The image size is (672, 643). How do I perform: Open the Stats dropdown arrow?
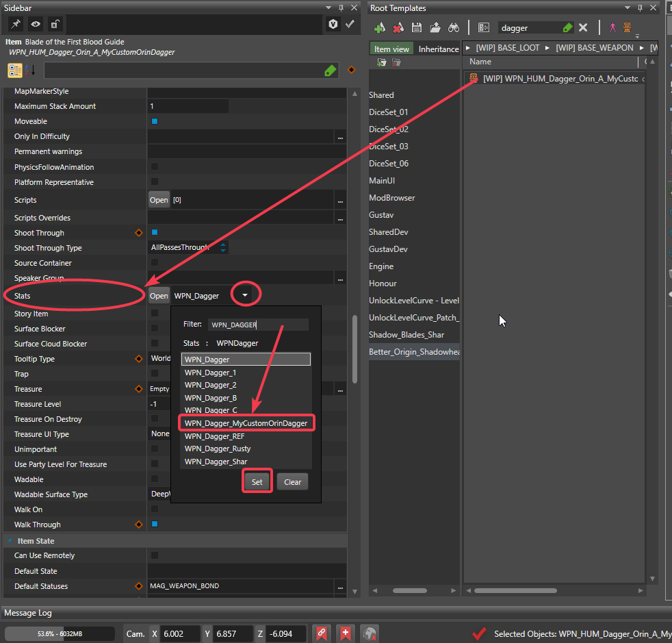click(x=245, y=296)
